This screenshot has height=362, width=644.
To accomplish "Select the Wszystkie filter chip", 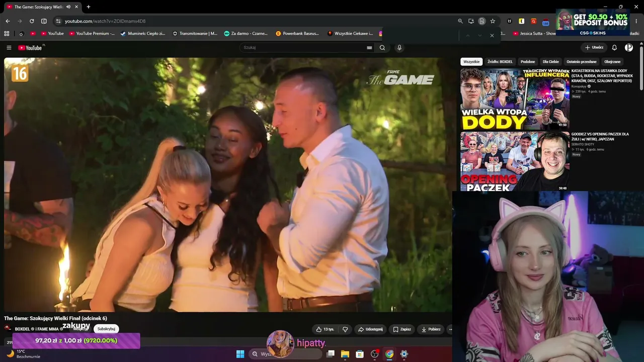I will pos(471,62).
